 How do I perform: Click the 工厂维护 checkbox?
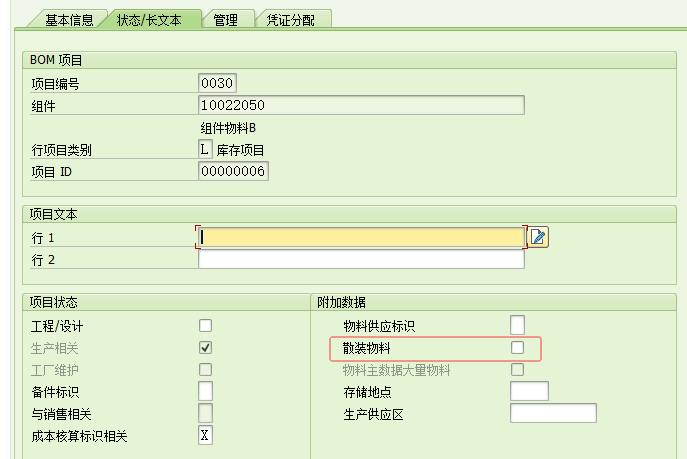click(x=205, y=369)
